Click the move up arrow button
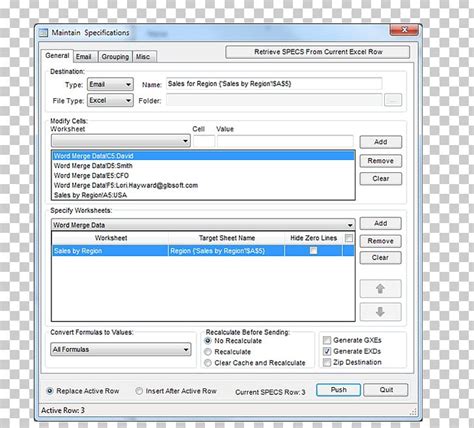Image resolution: width=474 pixels, height=428 pixels. point(380,288)
